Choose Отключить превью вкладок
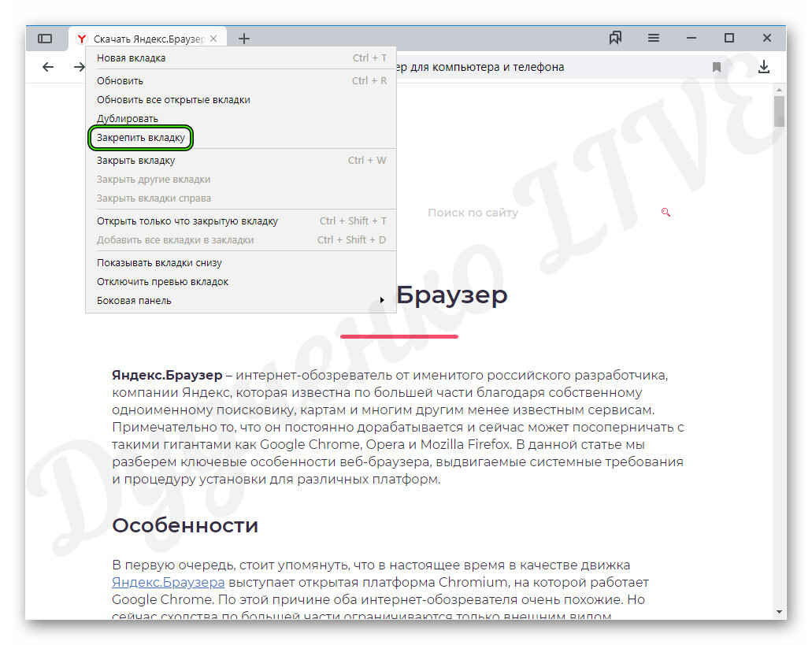 pos(241,282)
